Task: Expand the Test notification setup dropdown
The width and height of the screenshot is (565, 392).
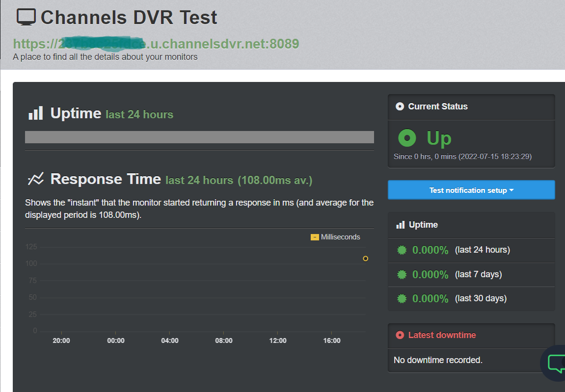Action: tap(471, 190)
